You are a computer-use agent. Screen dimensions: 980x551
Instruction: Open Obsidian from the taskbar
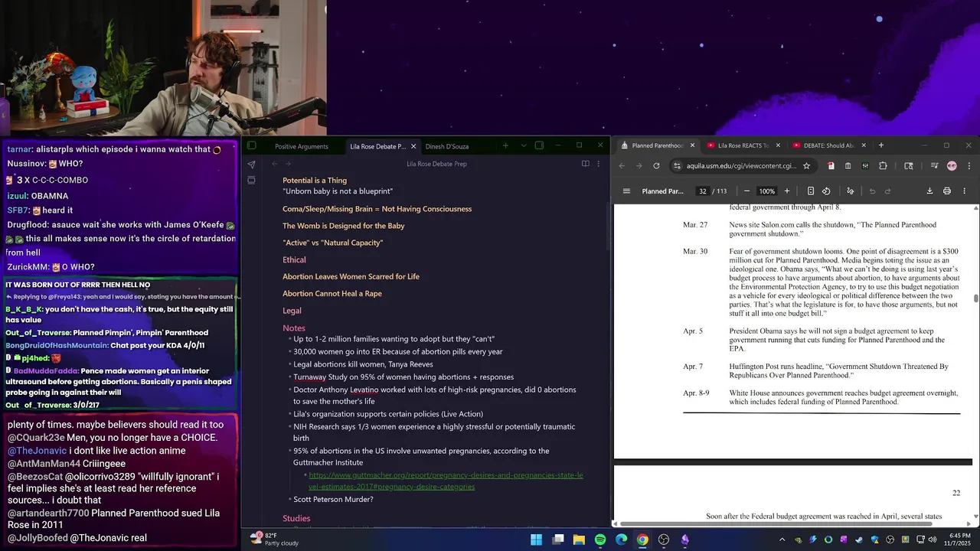click(685, 540)
